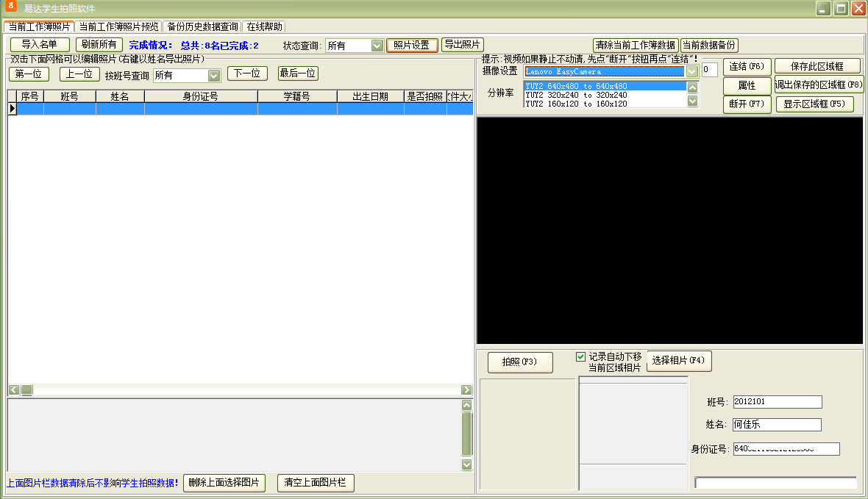Go to 第一位 record
The image size is (868, 499).
click(x=29, y=73)
